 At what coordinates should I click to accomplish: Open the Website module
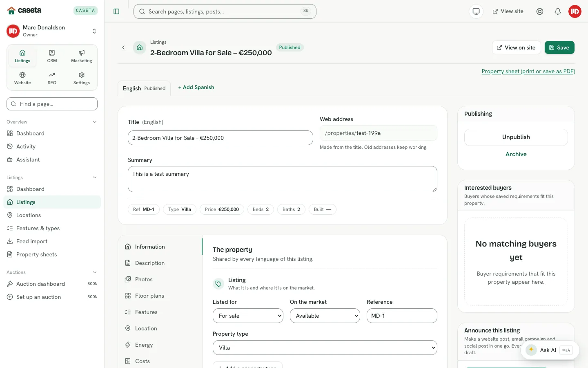(22, 79)
